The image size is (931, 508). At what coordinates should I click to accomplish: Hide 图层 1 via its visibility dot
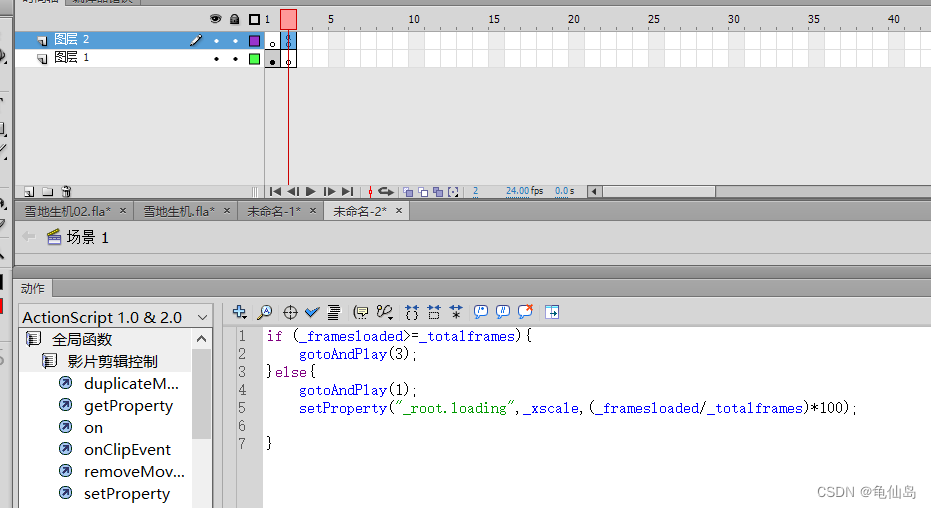tap(216, 59)
